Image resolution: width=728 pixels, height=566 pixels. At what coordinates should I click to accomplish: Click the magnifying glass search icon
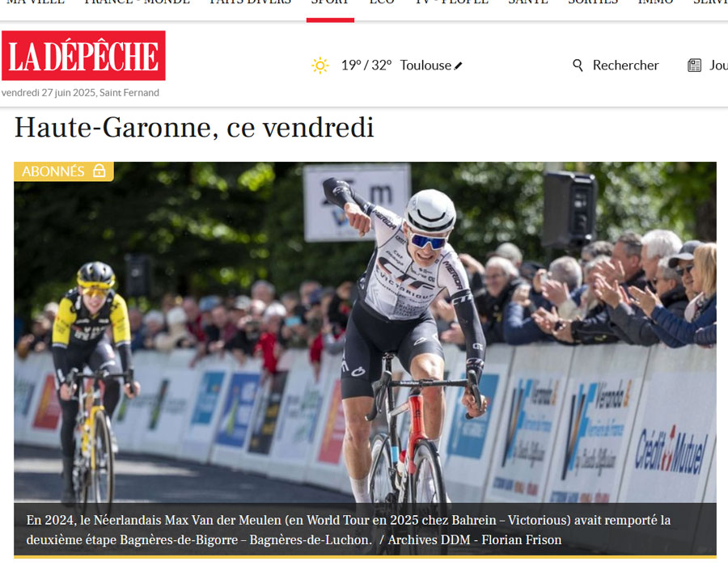point(578,65)
